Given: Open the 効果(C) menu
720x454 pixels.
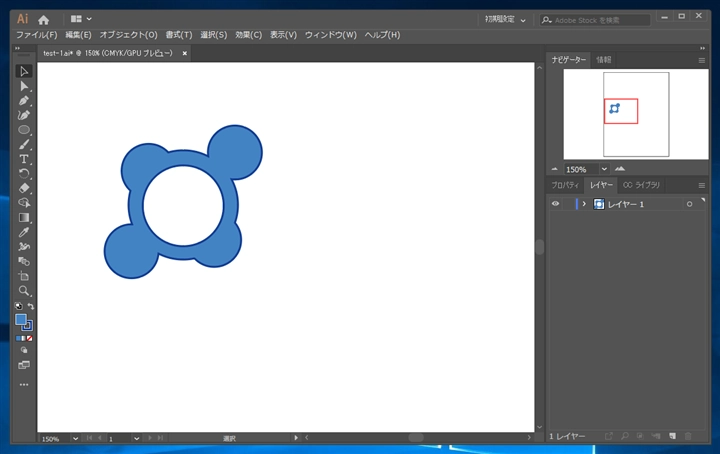Looking at the screenshot, I should [248, 35].
